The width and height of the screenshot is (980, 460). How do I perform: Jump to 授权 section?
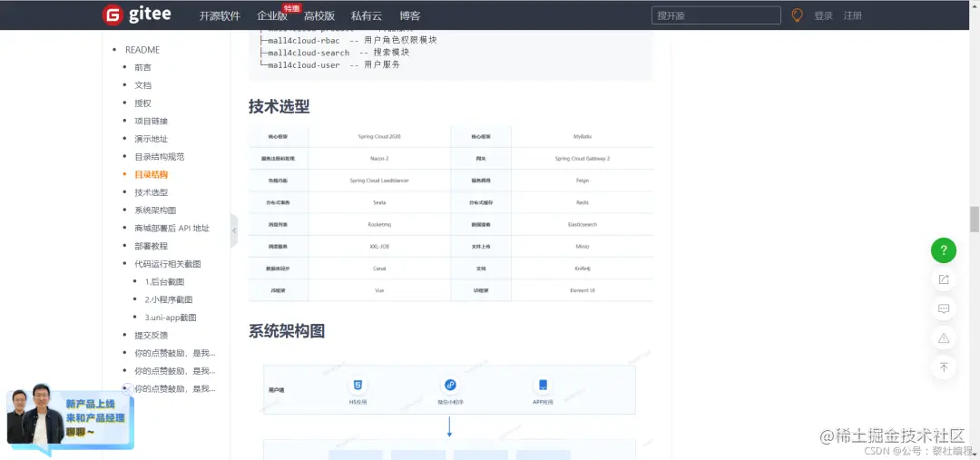(x=143, y=103)
